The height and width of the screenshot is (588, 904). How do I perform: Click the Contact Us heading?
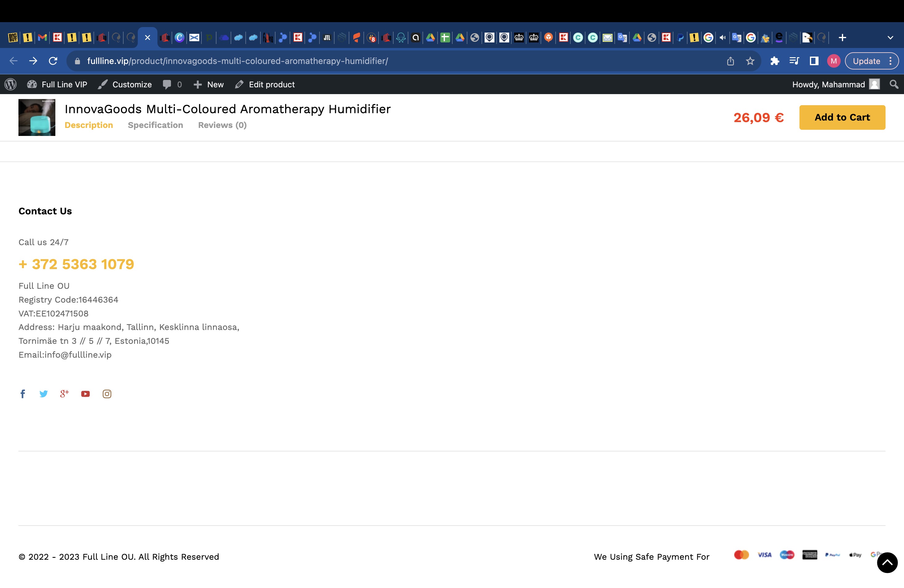coord(45,211)
